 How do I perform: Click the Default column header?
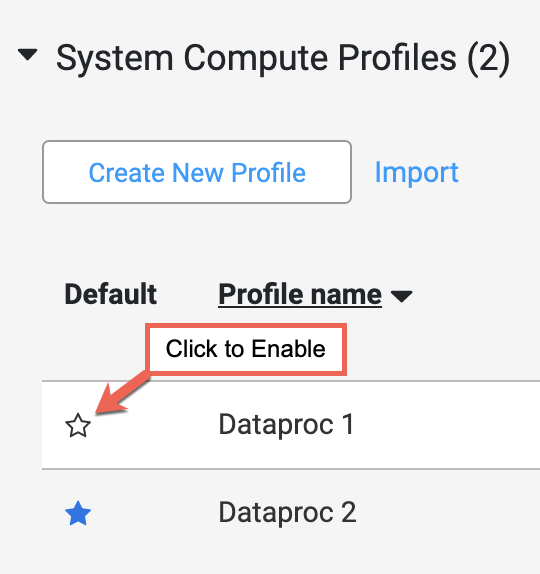pos(111,294)
